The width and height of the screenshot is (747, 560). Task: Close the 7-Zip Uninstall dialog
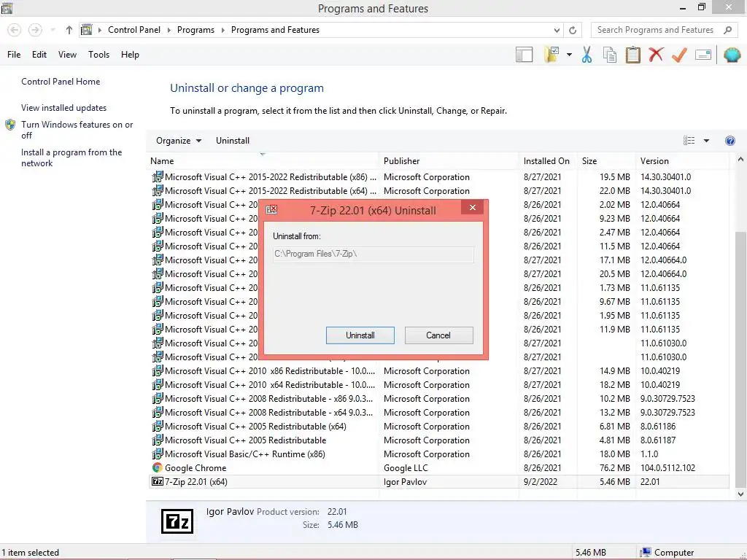click(x=473, y=207)
